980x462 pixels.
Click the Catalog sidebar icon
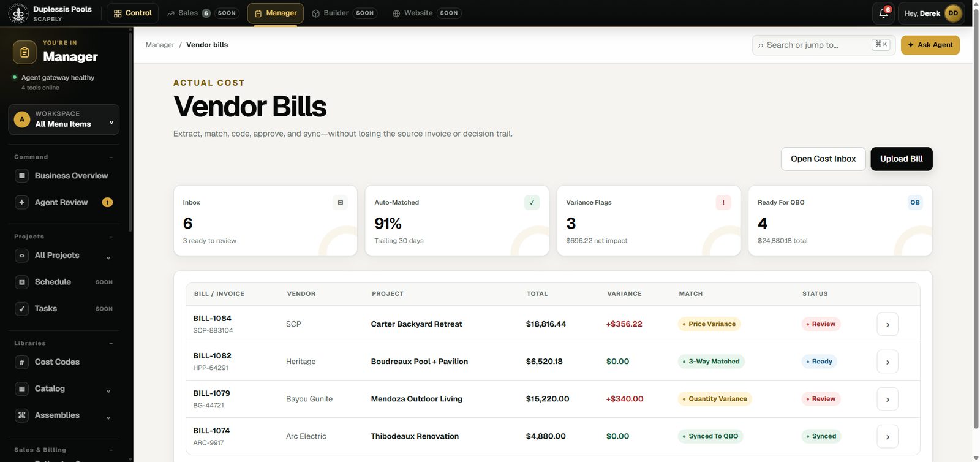22,388
